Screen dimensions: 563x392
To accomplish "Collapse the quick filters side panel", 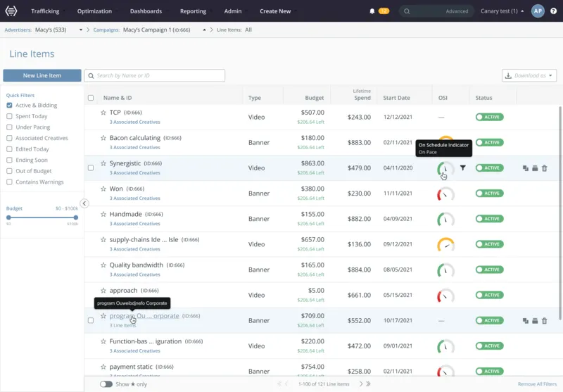I will point(84,203).
